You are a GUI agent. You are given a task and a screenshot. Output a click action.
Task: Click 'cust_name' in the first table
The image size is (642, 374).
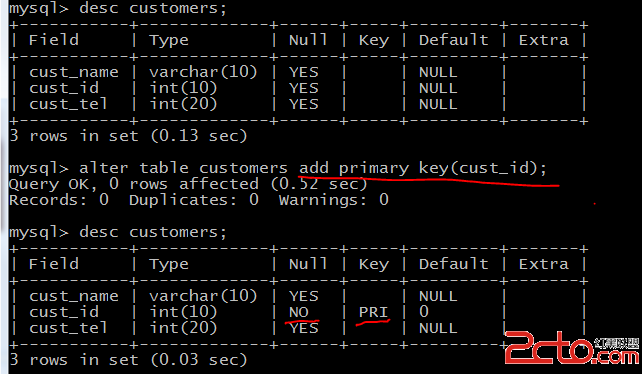[74, 73]
